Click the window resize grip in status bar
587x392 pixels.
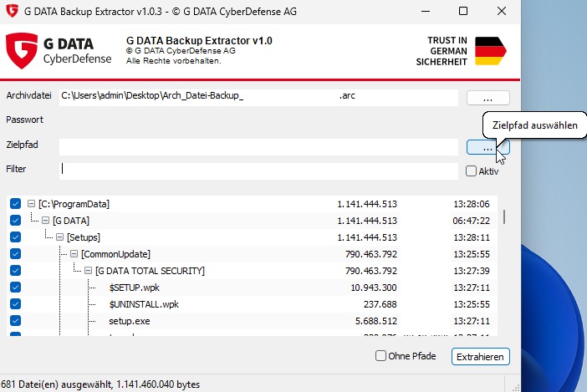[516, 388]
